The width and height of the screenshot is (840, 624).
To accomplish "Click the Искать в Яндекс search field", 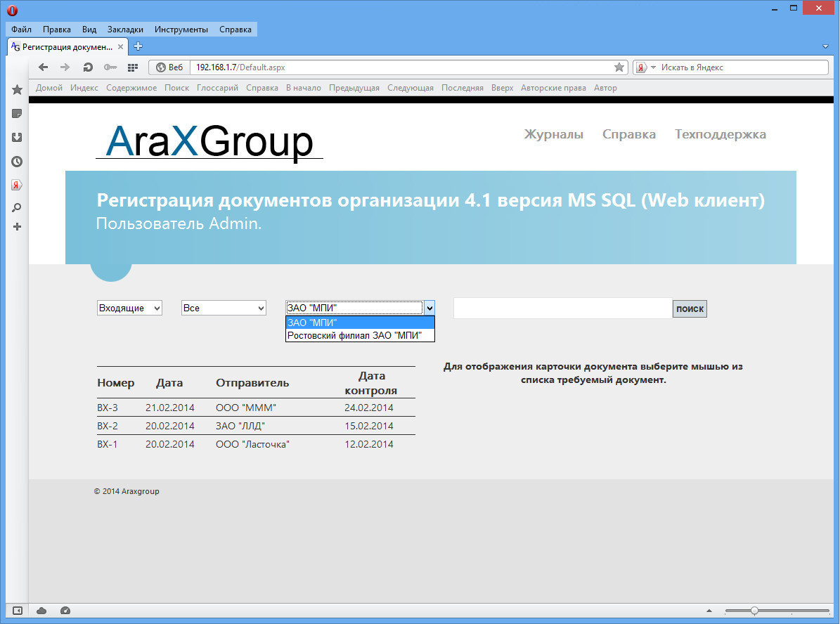I will pos(742,67).
